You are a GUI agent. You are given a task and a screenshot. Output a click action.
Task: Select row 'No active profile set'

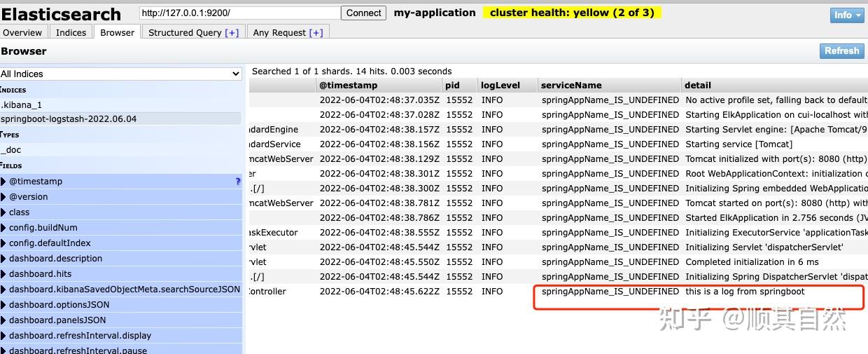point(558,100)
